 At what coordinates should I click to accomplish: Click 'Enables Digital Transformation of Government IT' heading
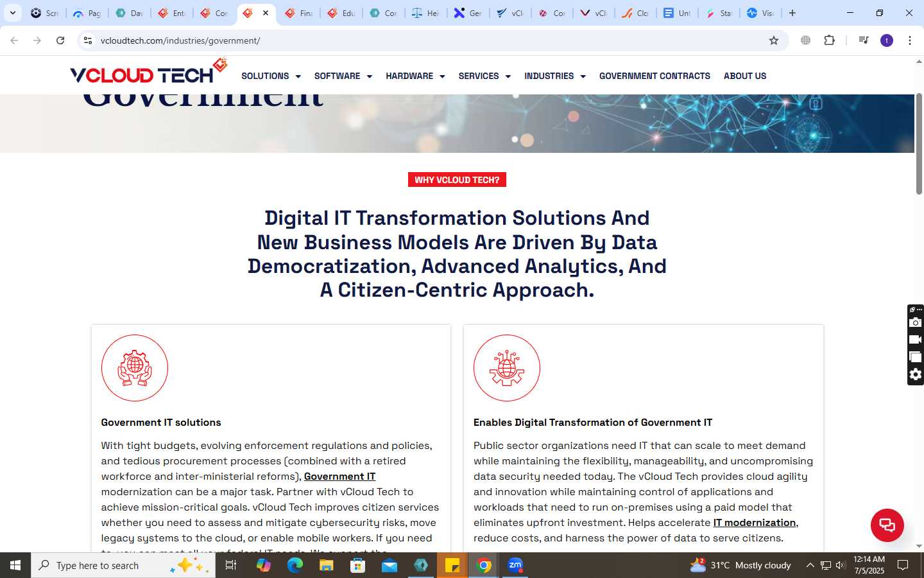593,423
